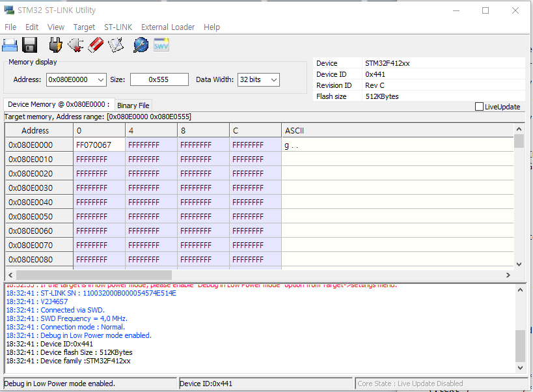Open the Target menu
The height and width of the screenshot is (392, 533).
(84, 27)
